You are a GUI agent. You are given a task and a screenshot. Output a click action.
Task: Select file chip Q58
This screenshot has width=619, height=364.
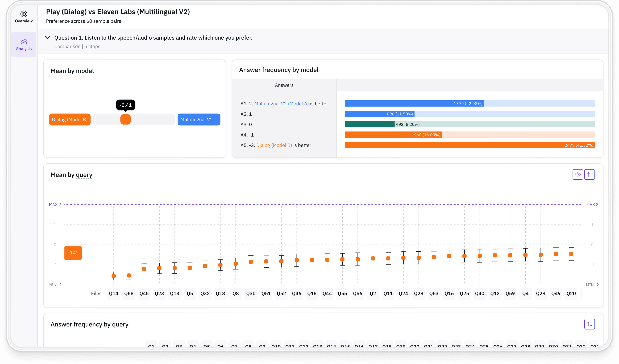coord(129,293)
